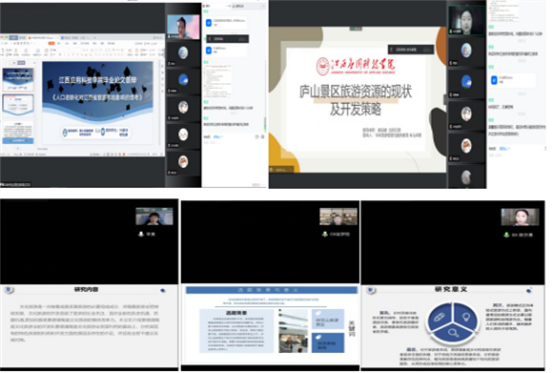Open the screenshot image message in left chat
This screenshot has width=554, height=373.
coord(218,81)
